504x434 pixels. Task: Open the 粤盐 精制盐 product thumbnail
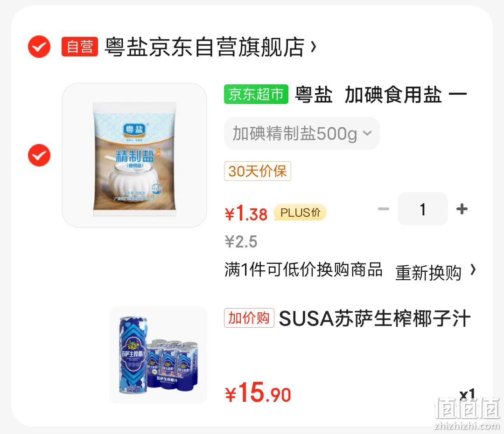(134, 155)
